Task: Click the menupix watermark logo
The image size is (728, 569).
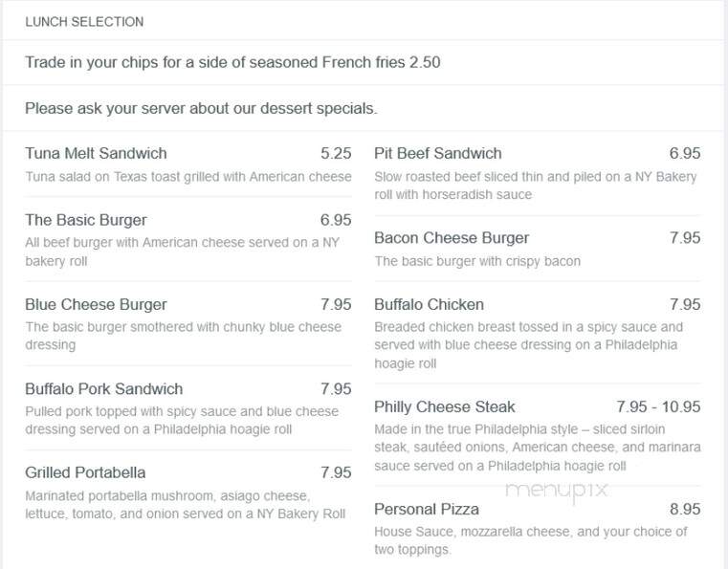Action: tap(556, 491)
